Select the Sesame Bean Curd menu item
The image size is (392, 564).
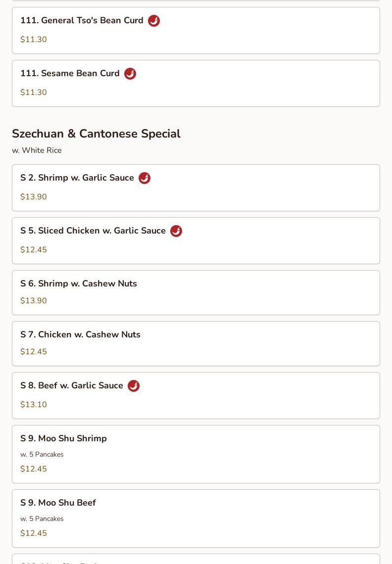(196, 84)
